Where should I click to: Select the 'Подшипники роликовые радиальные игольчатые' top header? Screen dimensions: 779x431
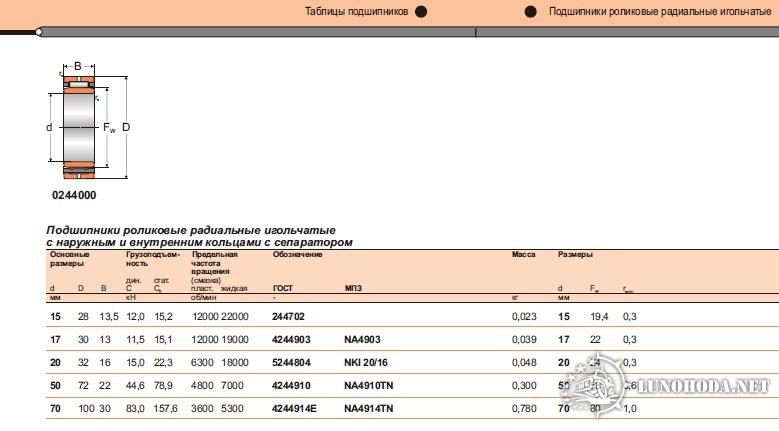660,11
